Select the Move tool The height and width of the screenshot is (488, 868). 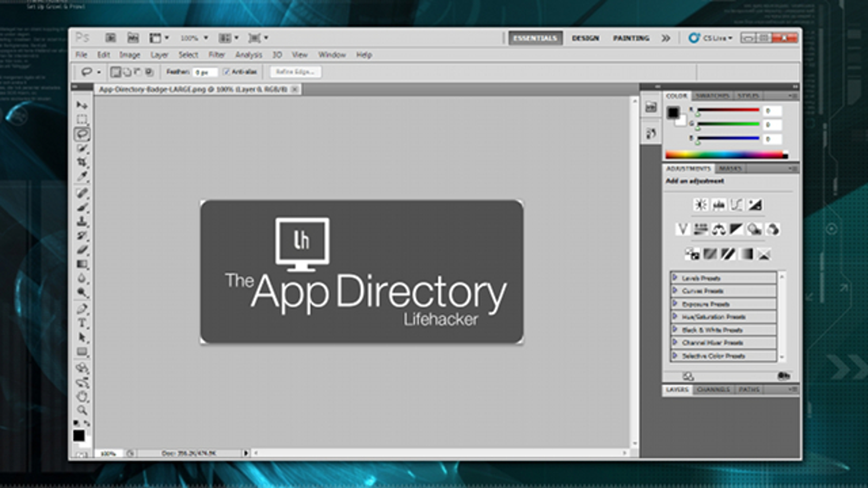pyautogui.click(x=82, y=105)
